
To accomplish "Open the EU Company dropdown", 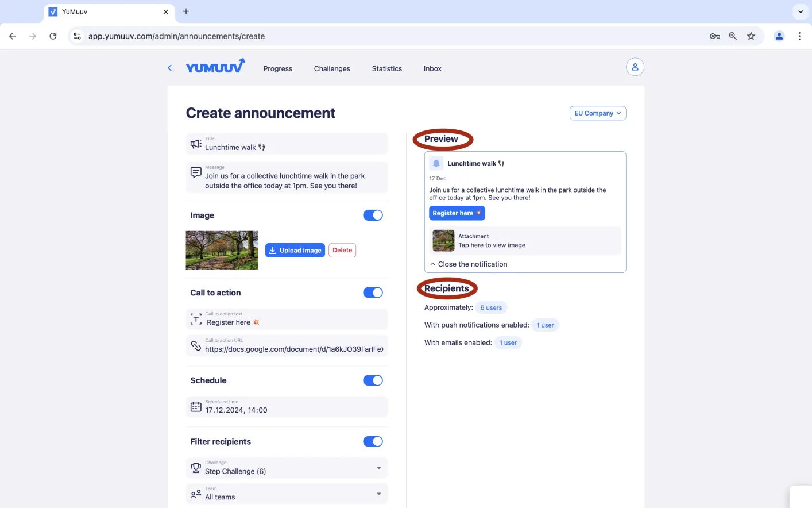I will [x=598, y=113].
